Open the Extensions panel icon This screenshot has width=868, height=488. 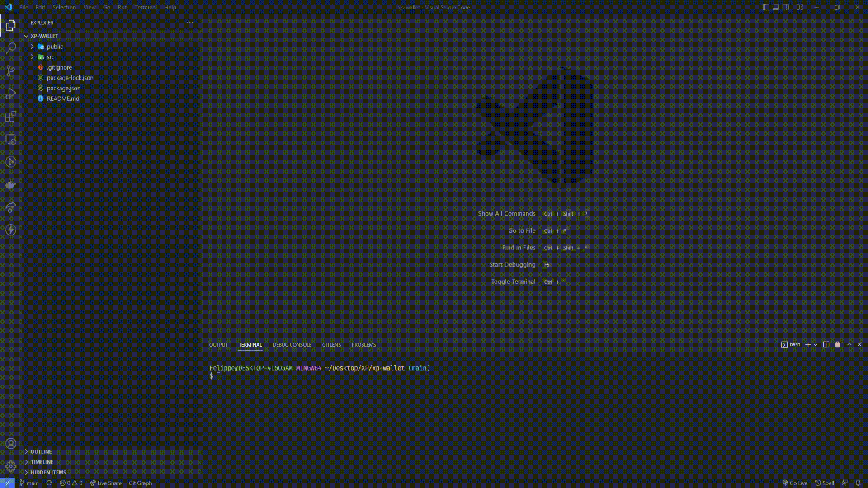11,117
